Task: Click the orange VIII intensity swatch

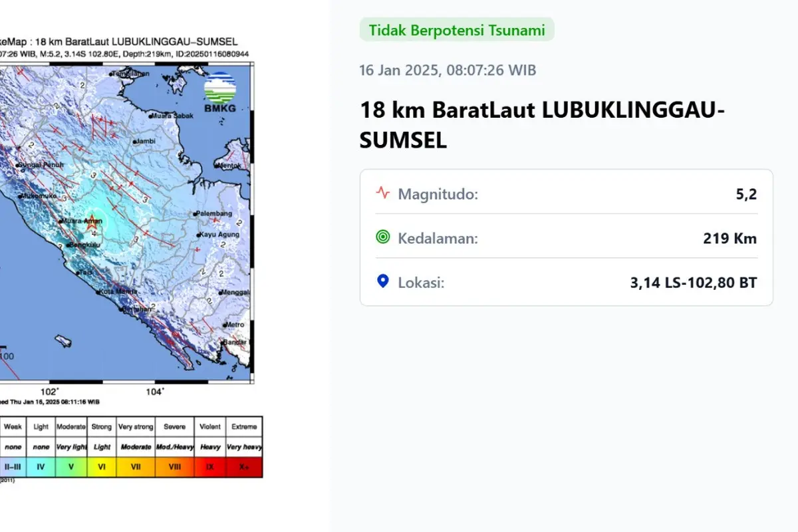Action: point(175,467)
